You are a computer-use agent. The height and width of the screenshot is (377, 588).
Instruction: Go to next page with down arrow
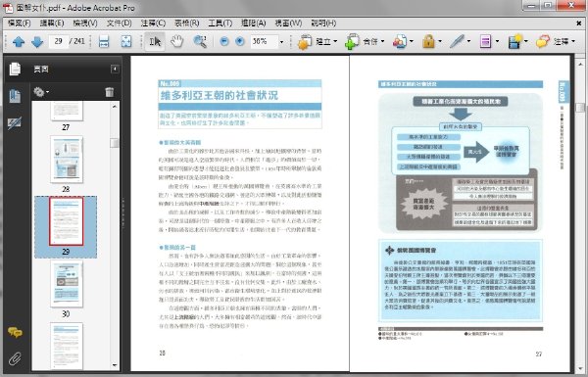pyautogui.click(x=37, y=41)
